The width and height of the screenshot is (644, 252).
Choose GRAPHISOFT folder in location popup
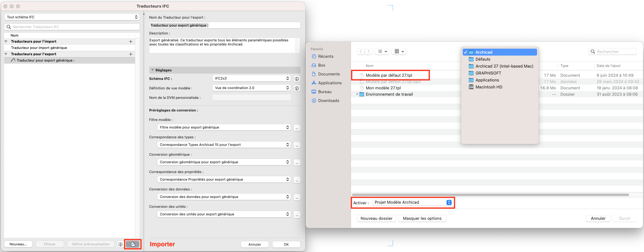(x=500, y=73)
